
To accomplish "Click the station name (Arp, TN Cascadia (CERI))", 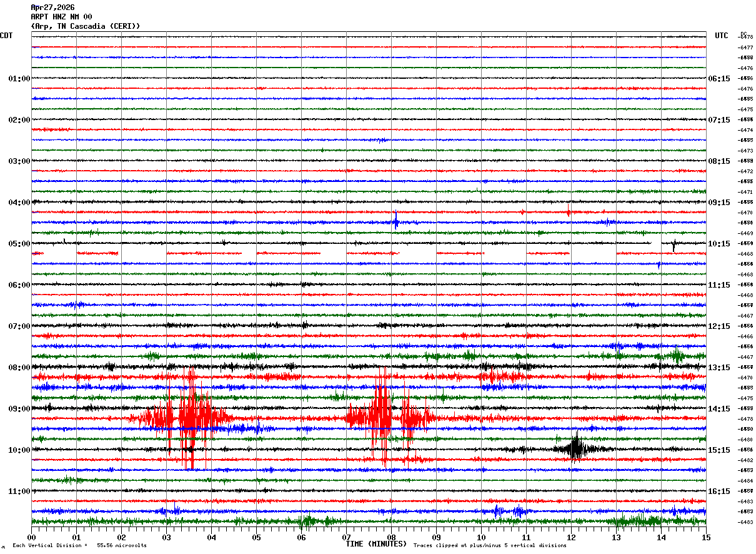I will coord(86,26).
